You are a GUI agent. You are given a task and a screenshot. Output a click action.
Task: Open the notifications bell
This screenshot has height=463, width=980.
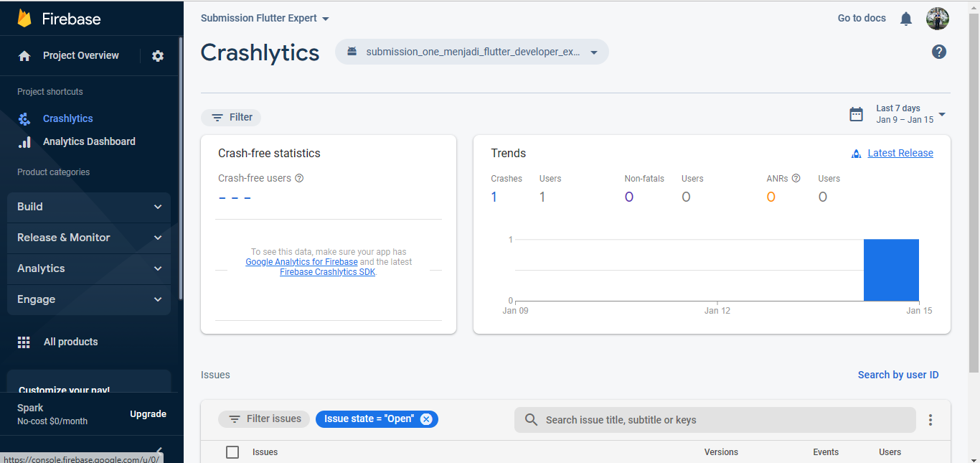905,18
